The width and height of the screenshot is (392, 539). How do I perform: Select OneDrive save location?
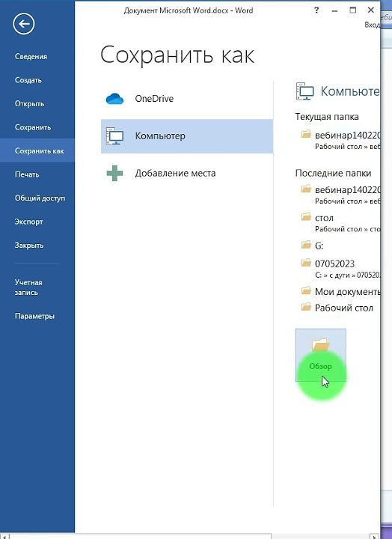[187, 99]
